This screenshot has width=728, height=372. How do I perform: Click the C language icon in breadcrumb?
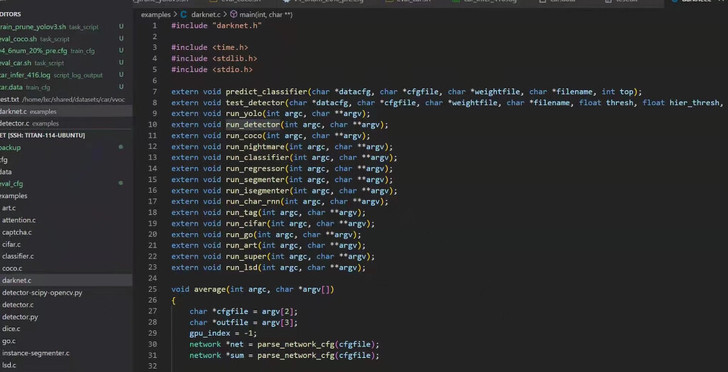tap(183, 15)
